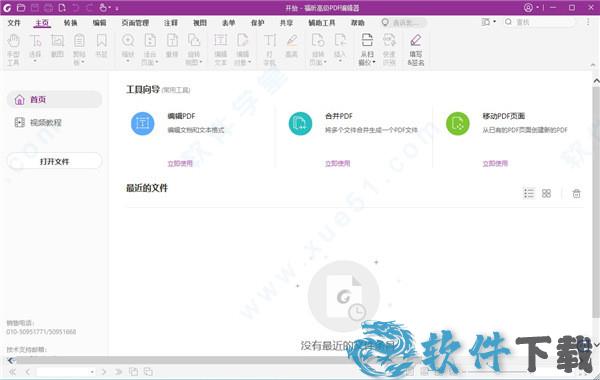Screen dimensions: 600x380
Task: Switch to the Comment (注释) tab
Action: coord(171,23)
